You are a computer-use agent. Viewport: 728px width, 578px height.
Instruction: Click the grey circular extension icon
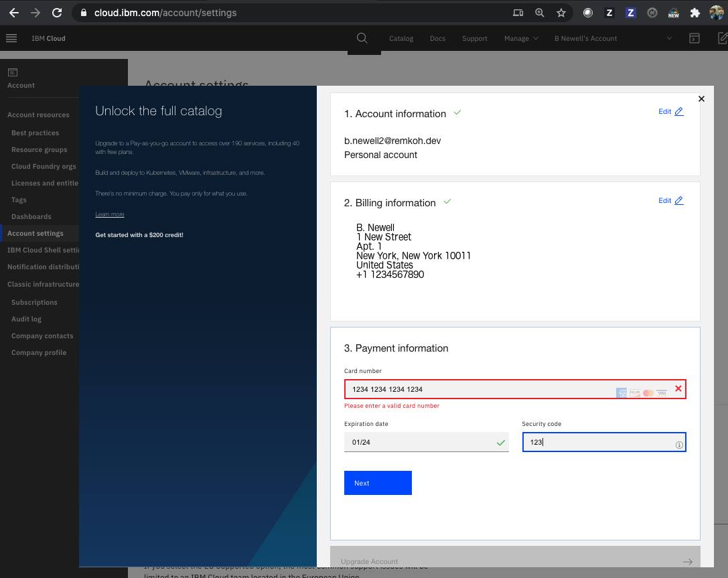click(652, 13)
